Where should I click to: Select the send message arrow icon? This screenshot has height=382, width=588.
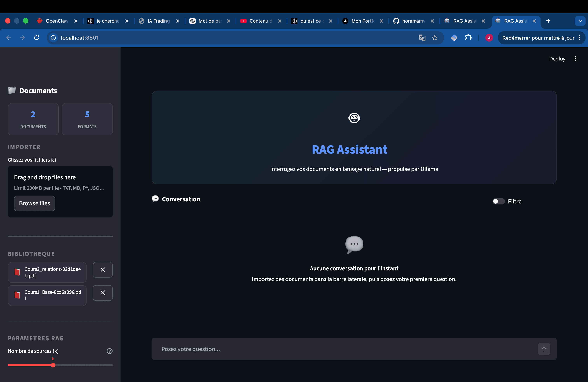[544, 349]
